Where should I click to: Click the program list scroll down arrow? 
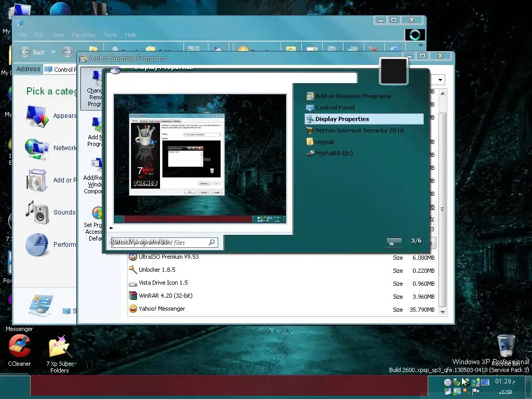click(443, 312)
